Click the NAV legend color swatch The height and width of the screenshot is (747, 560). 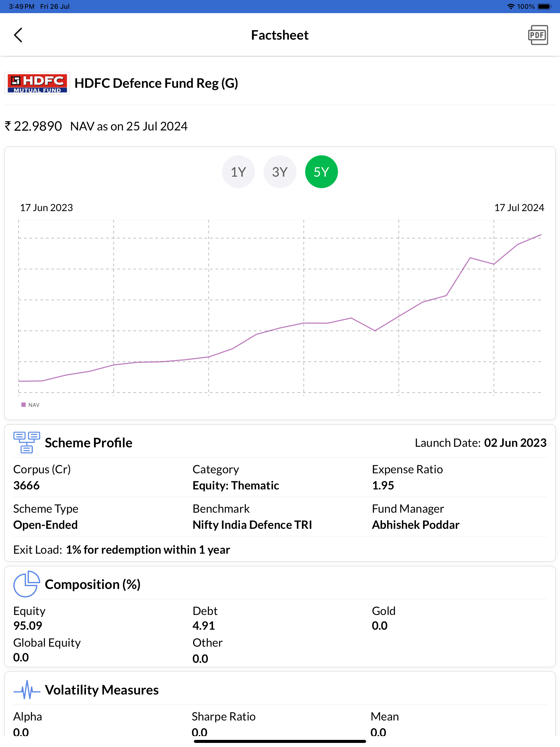23,405
